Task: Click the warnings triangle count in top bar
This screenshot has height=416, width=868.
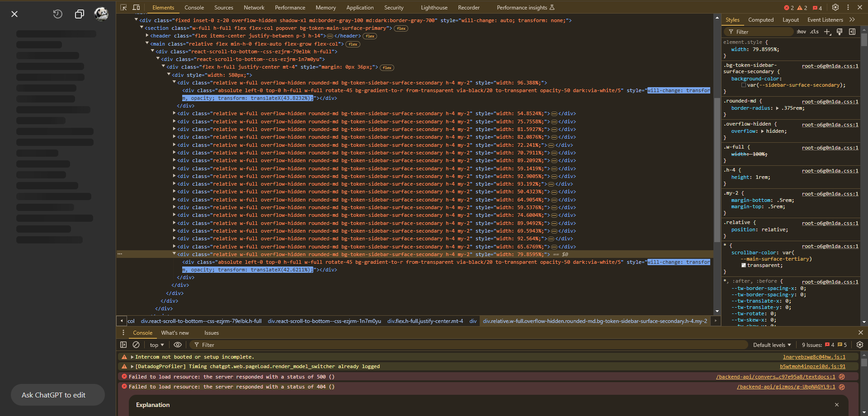Action: tap(802, 8)
